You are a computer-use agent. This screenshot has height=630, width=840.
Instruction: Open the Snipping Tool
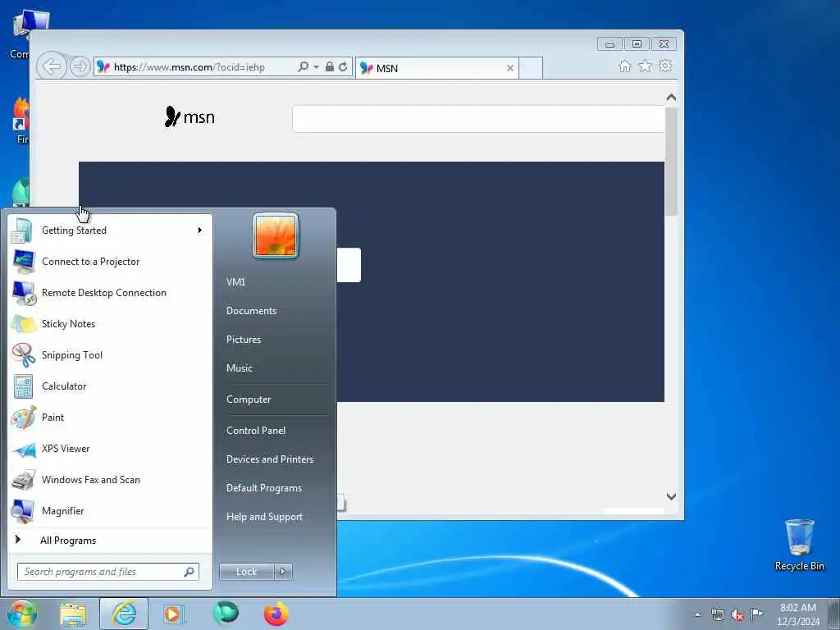[110, 354]
